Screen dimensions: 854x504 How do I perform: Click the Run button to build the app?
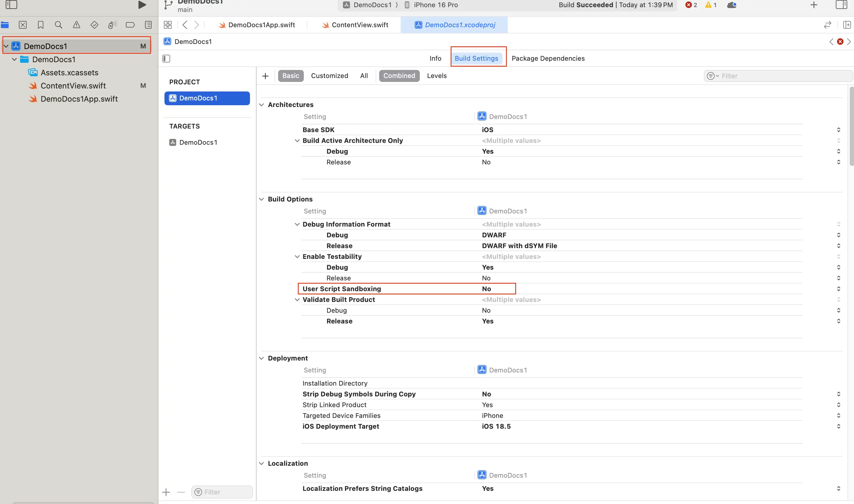coord(142,5)
